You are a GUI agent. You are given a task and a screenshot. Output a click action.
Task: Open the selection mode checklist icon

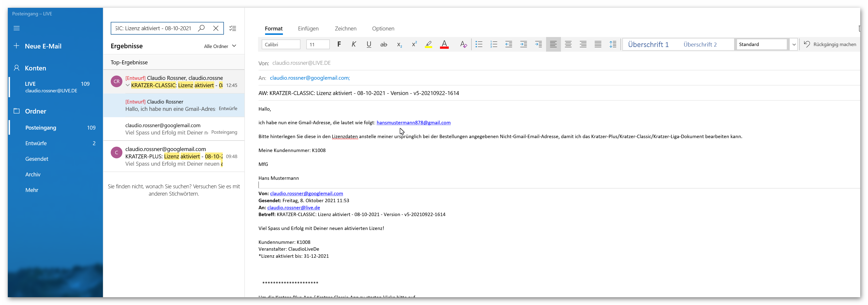click(x=233, y=28)
